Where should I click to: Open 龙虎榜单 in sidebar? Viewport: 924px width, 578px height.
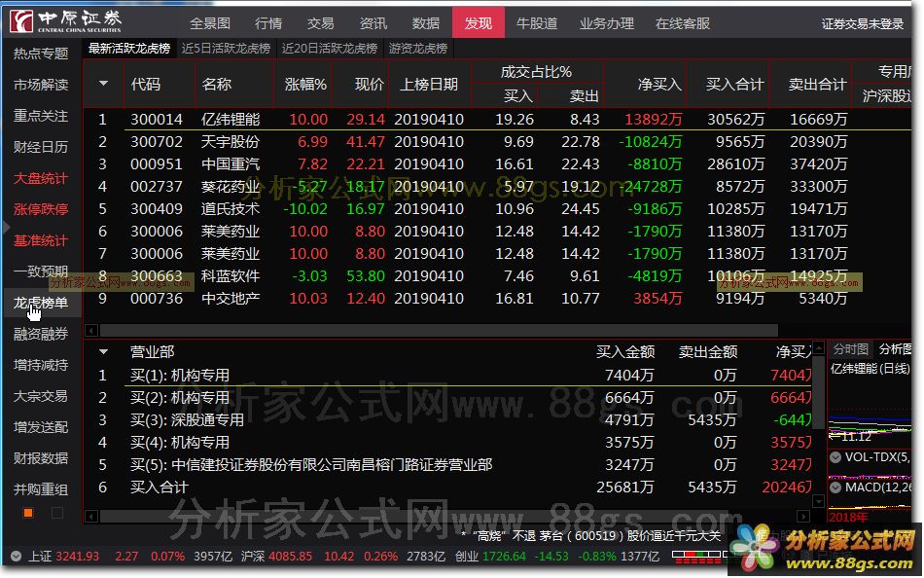41,303
